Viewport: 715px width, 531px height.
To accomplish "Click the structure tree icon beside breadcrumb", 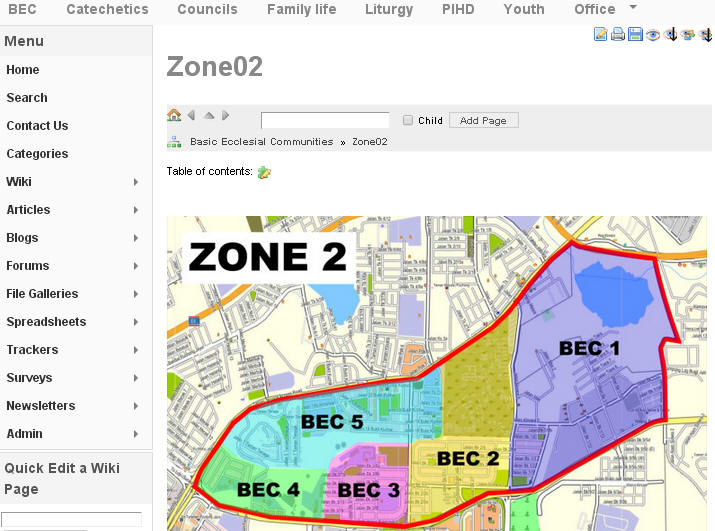I will 174,142.
